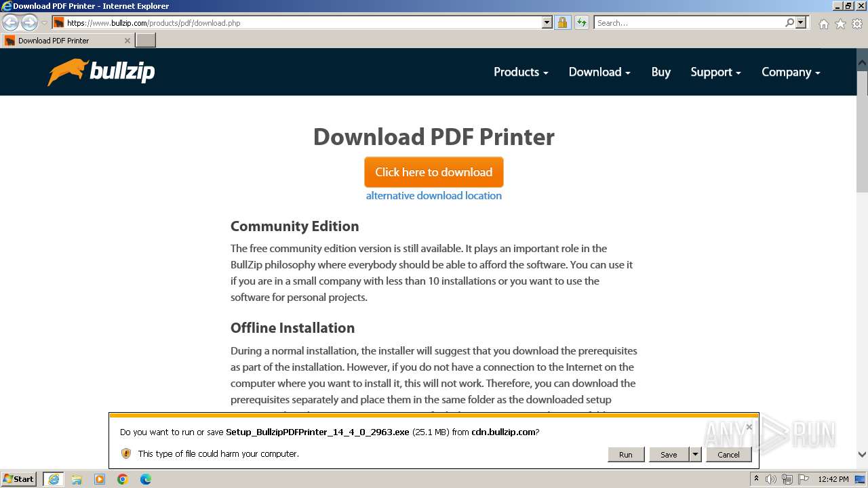The image size is (868, 488).
Task: Click the Internet Explorer taskbar icon
Action: coord(53,479)
